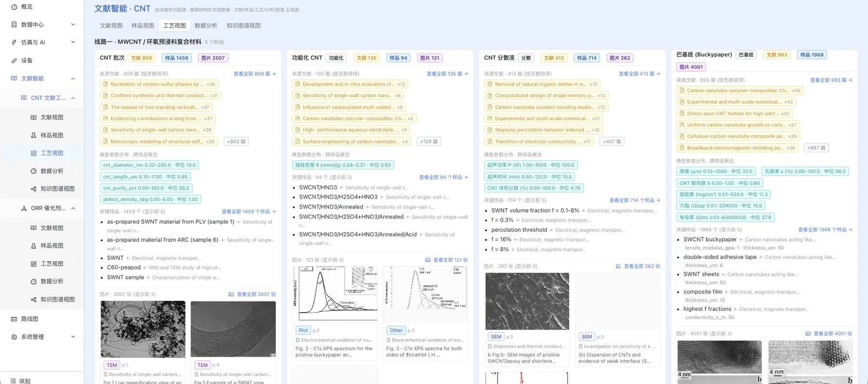Click image icon beside 查看全部 4001 张

pos(808,334)
